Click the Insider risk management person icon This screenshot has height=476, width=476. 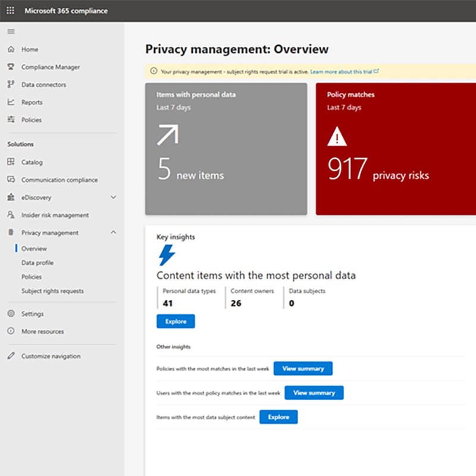click(x=11, y=215)
